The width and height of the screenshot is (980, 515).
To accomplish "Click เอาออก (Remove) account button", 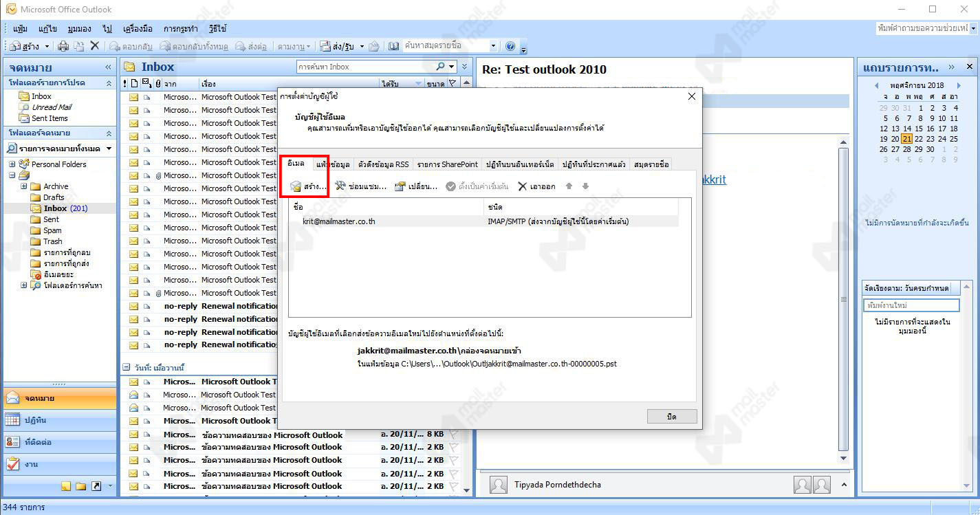I will (x=536, y=186).
